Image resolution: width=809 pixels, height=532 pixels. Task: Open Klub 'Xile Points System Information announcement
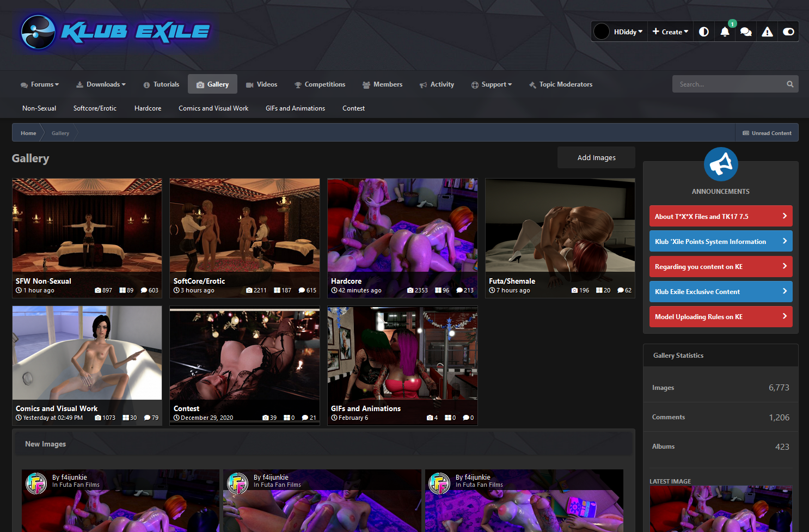[721, 241]
